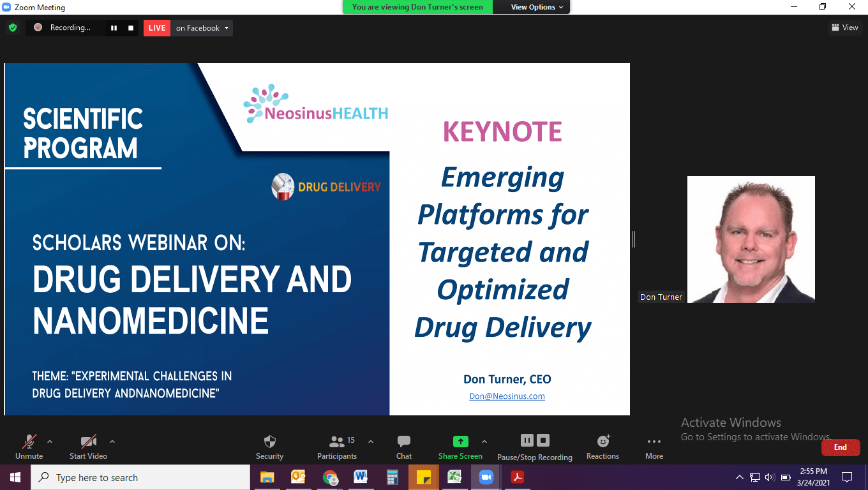This screenshot has height=490, width=868.
Task: Click the View layout button
Action: (x=845, y=27)
